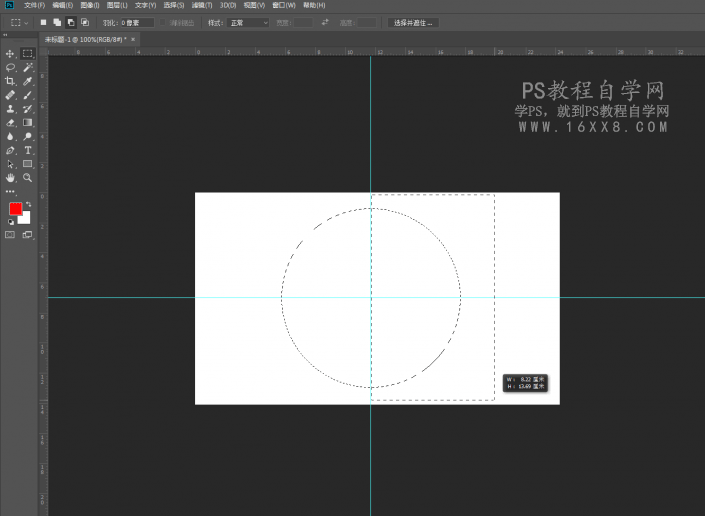Open the Edit Toolbar three-dots button

[10, 191]
